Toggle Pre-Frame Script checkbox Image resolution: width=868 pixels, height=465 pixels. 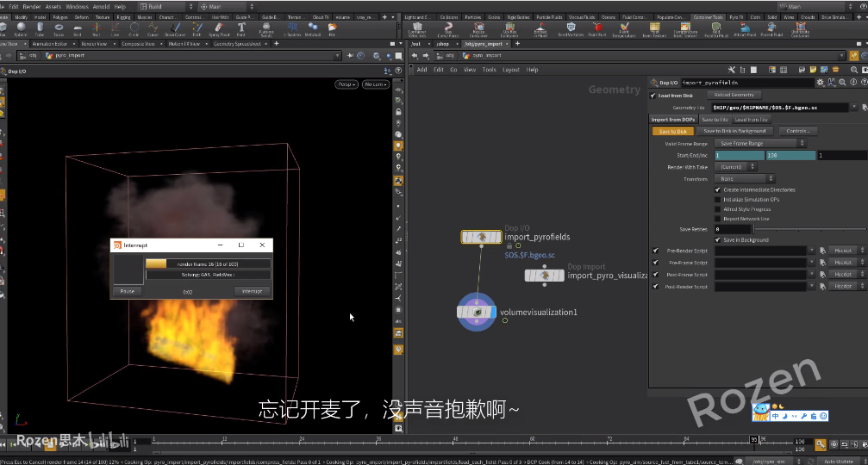click(656, 263)
